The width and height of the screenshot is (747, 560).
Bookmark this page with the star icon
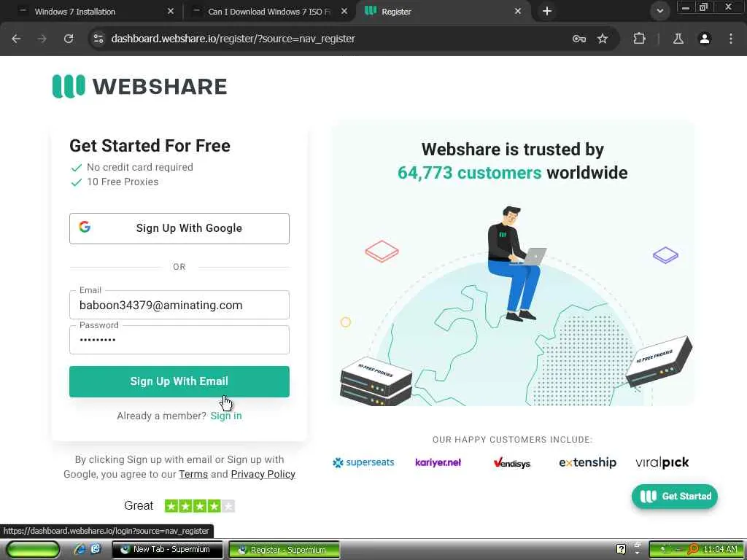point(603,39)
